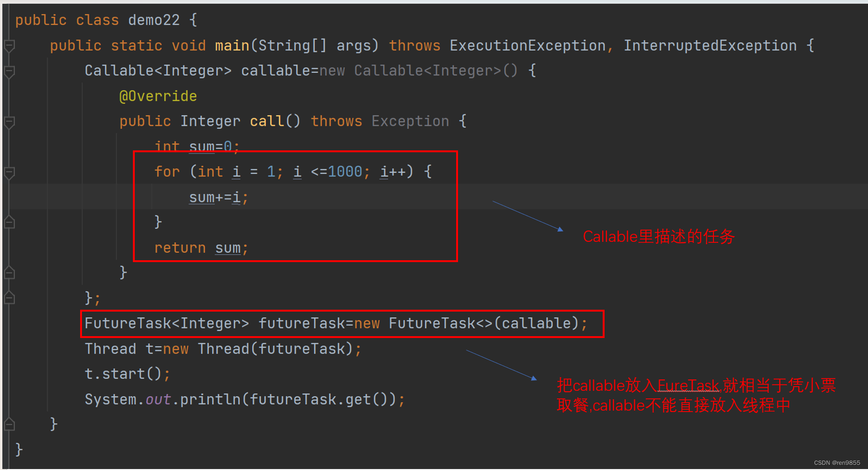Collapse the main method fold marker
868x470 pixels.
9,46
